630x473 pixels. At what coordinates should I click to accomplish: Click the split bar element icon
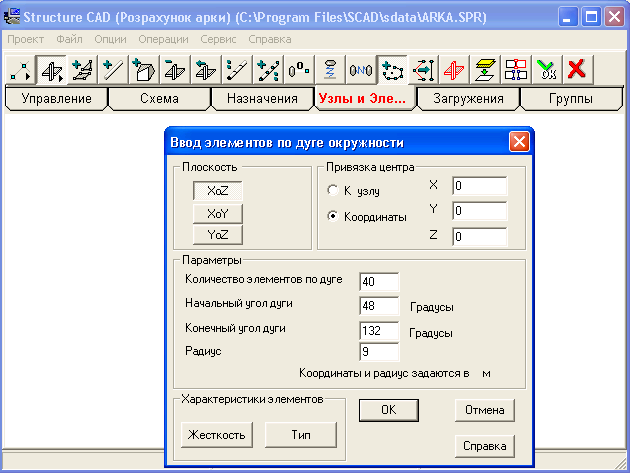point(237,70)
